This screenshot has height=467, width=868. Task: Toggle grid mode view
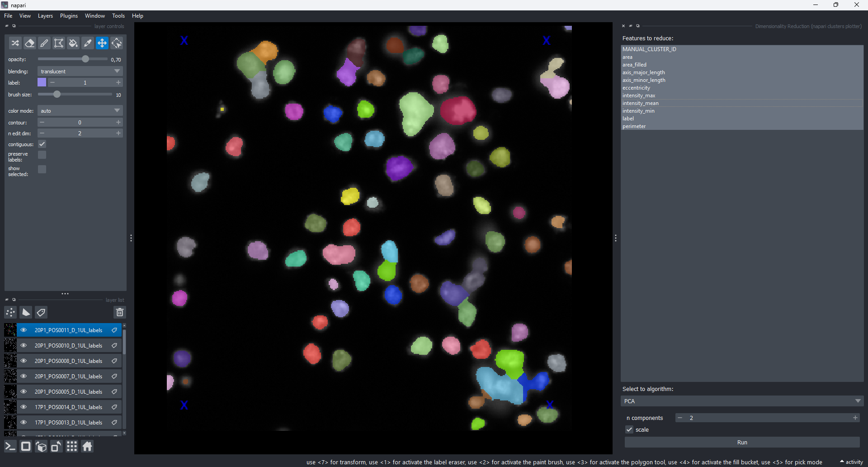(x=72, y=447)
